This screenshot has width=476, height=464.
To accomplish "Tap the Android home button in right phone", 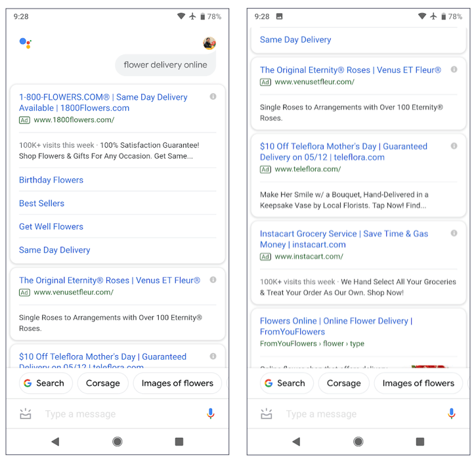I will click(358, 442).
